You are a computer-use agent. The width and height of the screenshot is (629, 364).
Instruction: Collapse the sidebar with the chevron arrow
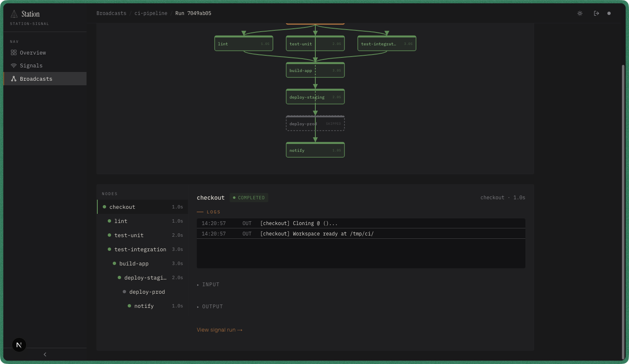45,354
